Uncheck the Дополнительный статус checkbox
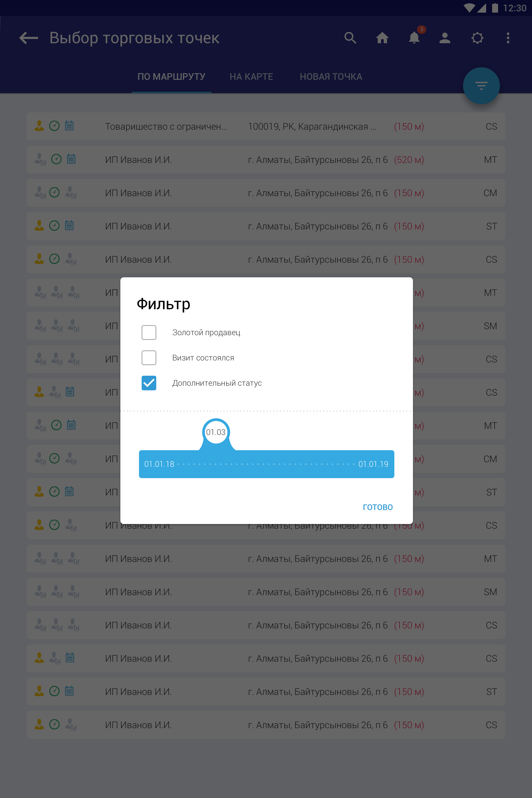Screen dimensions: 532x798 [149, 383]
